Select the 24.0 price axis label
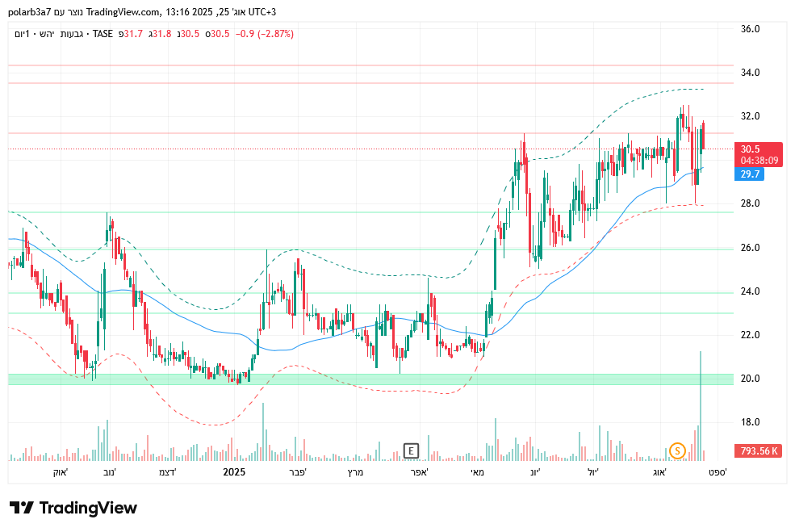 750,291
